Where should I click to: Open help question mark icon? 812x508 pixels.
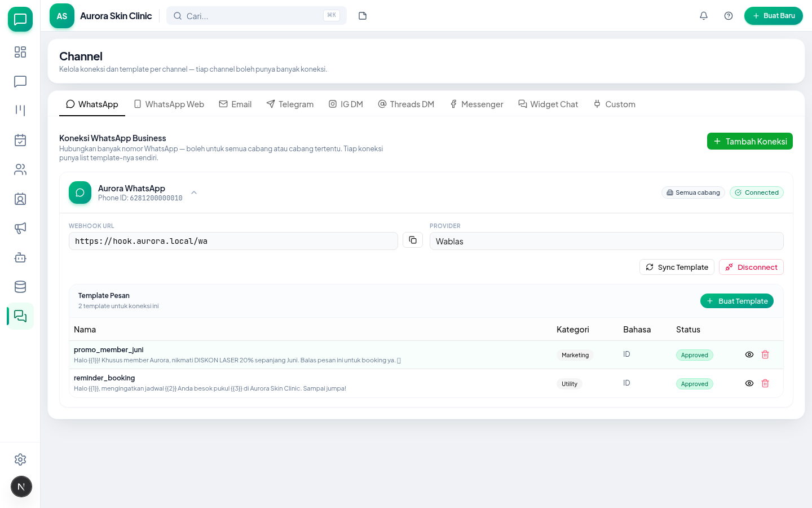coord(729,16)
